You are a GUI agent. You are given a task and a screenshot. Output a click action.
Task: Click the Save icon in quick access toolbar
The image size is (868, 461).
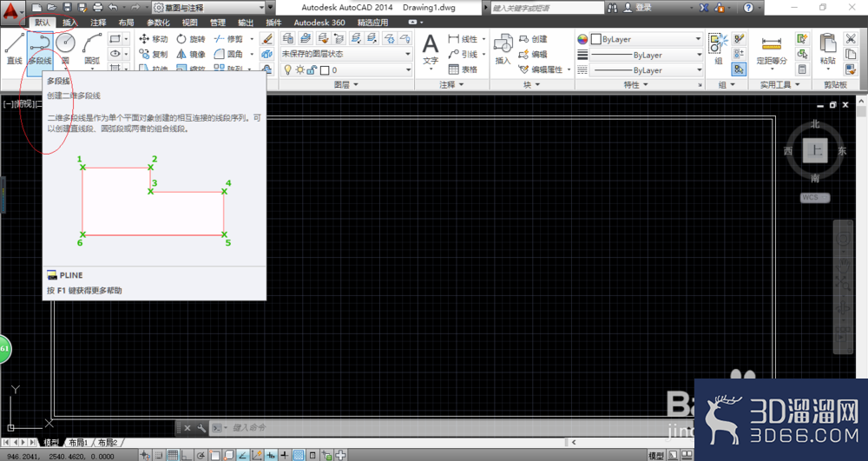[x=67, y=7]
